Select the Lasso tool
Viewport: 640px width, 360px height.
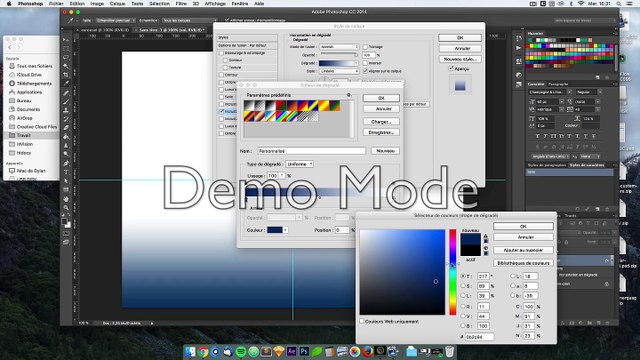click(66, 57)
